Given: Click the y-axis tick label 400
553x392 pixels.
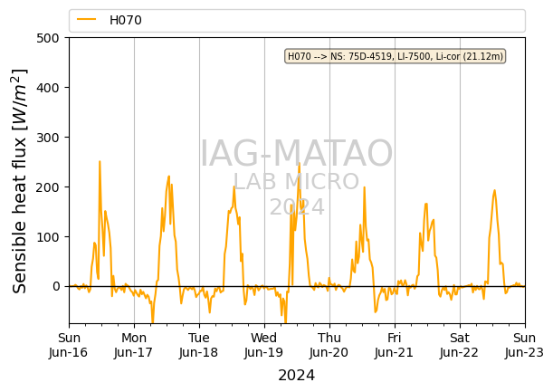Looking at the screenshot, I should coord(48,88).
